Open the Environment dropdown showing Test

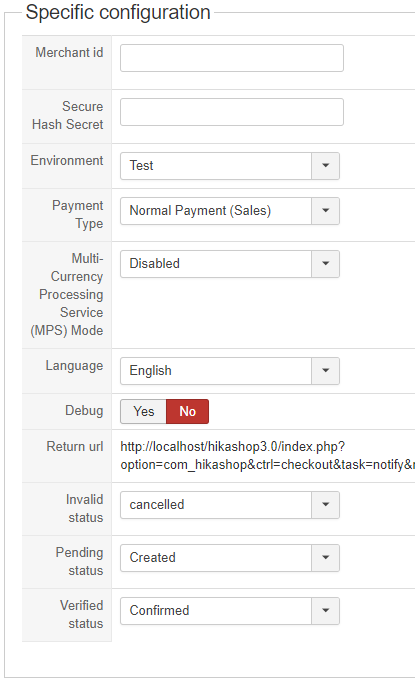coord(230,166)
